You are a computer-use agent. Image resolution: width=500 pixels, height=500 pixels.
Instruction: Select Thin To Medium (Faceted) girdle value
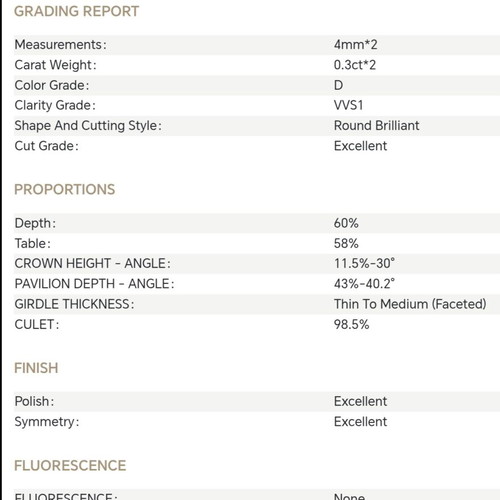coord(410,304)
